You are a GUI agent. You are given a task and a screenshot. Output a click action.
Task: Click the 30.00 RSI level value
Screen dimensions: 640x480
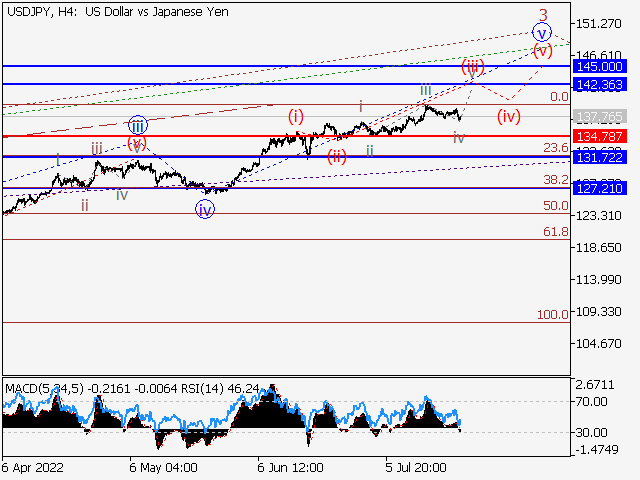click(591, 432)
